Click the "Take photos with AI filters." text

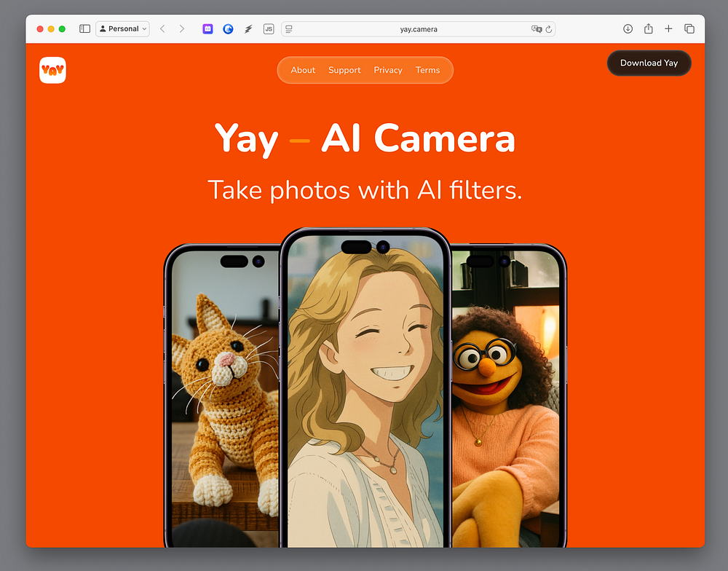tap(365, 190)
